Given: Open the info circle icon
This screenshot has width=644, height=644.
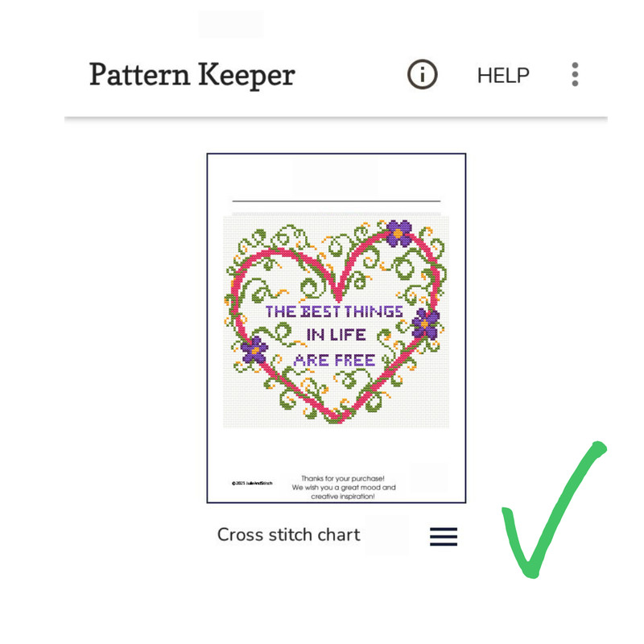Looking at the screenshot, I should 422,74.
